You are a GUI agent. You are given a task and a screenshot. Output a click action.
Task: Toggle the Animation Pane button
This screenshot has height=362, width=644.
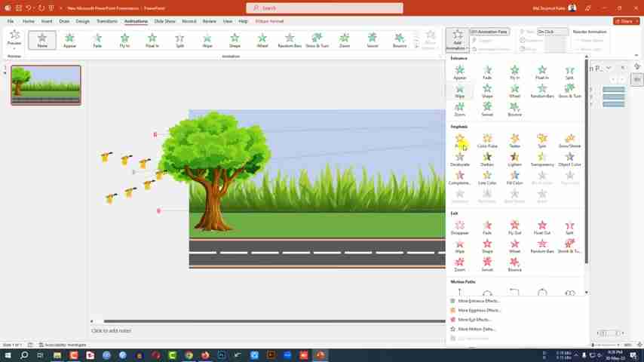click(x=489, y=32)
